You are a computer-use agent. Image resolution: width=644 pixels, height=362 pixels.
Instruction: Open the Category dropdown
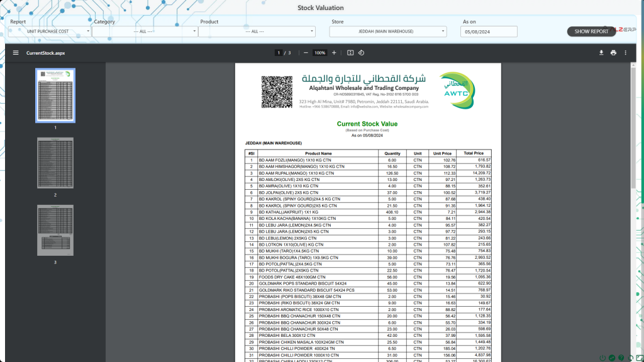145,31
